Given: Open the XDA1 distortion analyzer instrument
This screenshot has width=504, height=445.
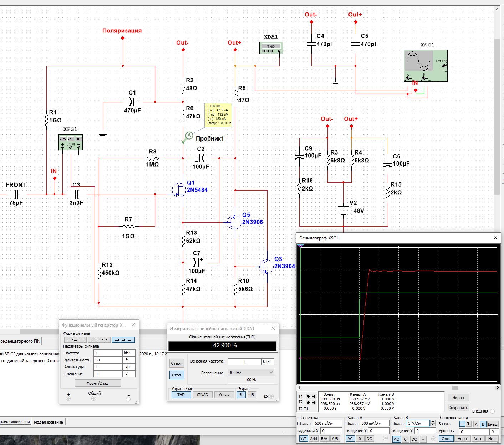Looking at the screenshot, I should click(271, 48).
